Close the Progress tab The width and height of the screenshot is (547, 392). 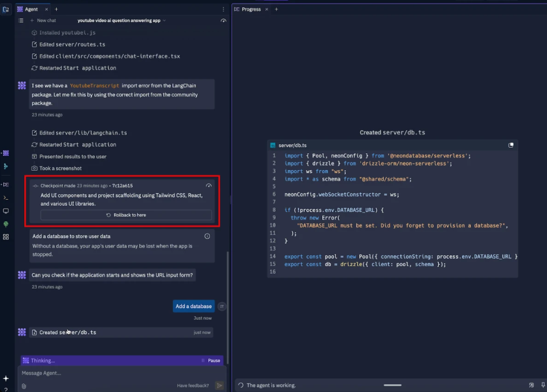pos(266,9)
